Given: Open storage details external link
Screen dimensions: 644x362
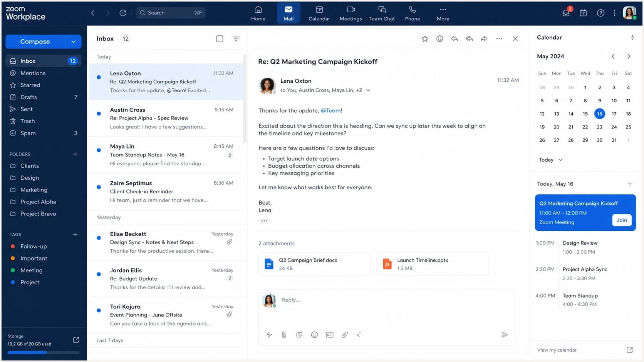Looking at the screenshot, I should click(76, 340).
